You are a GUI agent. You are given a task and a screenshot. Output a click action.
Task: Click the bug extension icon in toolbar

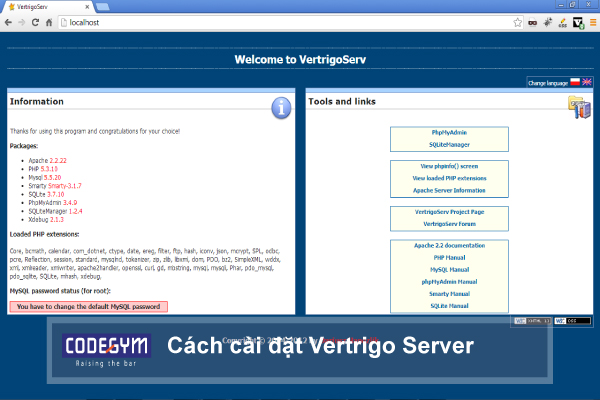(548, 23)
